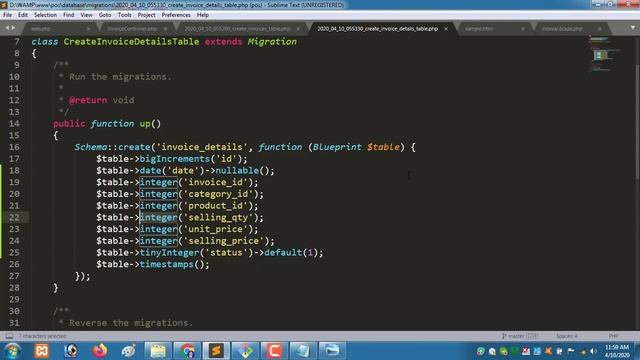Open the Preferences menu
The image size is (640, 360).
(x=176, y=15)
